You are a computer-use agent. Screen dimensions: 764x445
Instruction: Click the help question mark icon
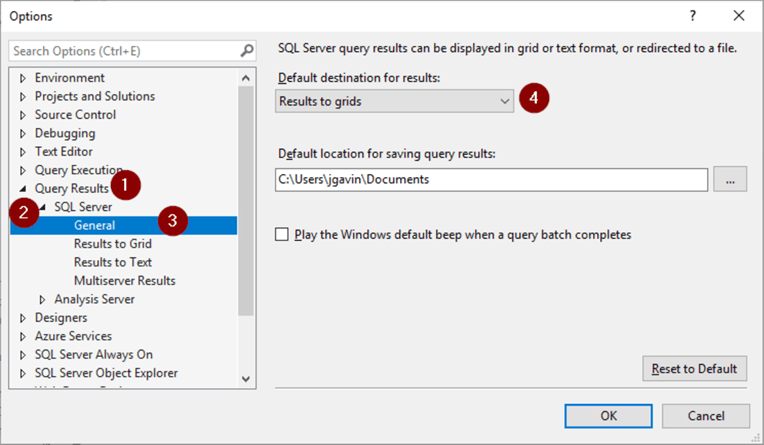(x=692, y=16)
